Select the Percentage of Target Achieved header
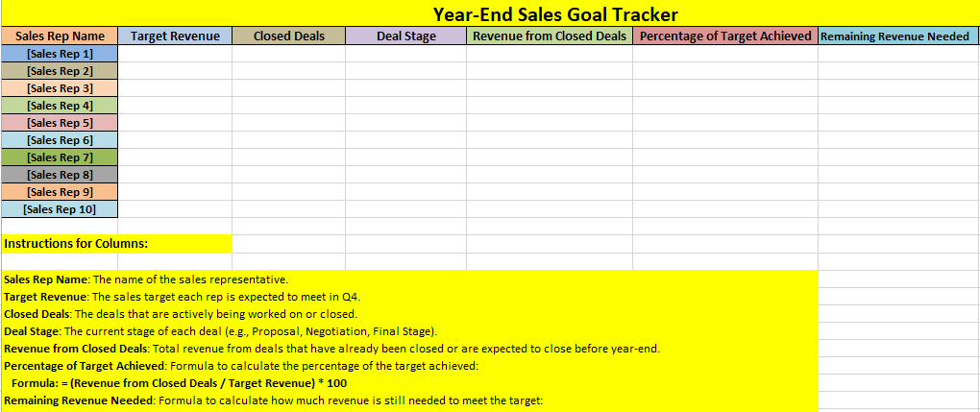Viewport: 980px width, 412px height. tap(725, 36)
